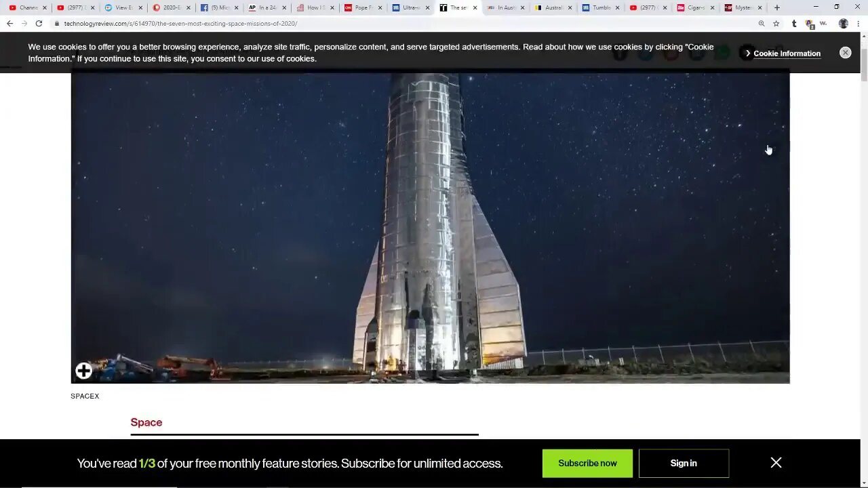Image resolution: width=868 pixels, height=488 pixels.
Task: Click the Starship rocket photo
Action: pos(430,228)
